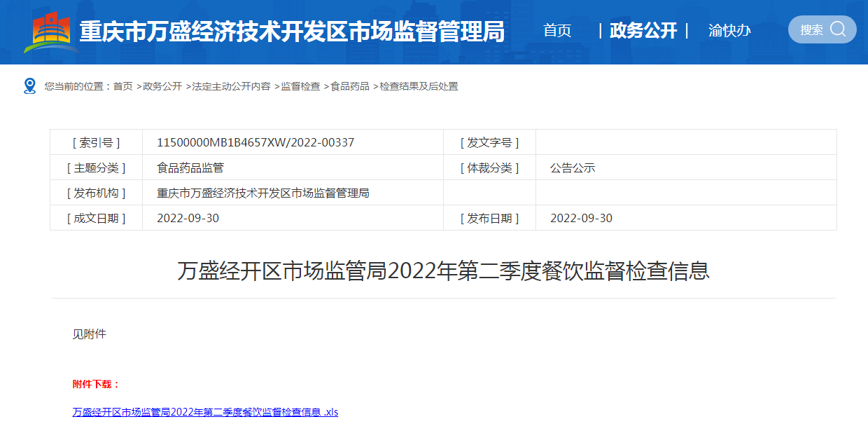Click breadcrumb link 政务公开
The height and width of the screenshot is (438, 868).
(x=162, y=86)
